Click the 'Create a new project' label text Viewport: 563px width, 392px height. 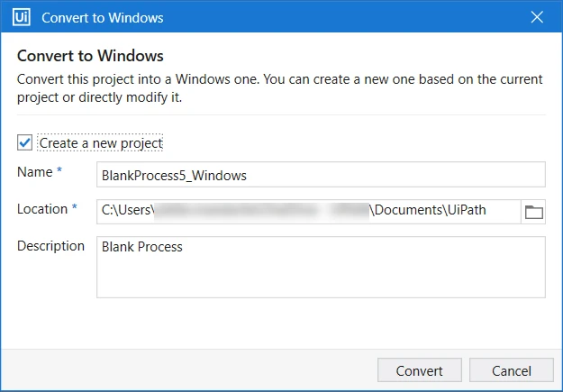click(x=101, y=143)
